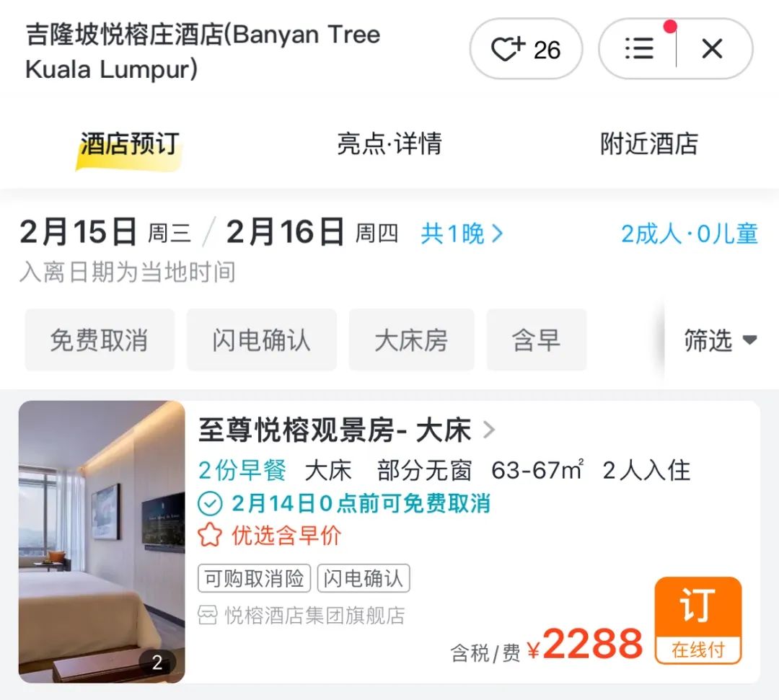The height and width of the screenshot is (700, 779).
Task: Toggle the 大床房 filter chip
Action: (x=411, y=340)
